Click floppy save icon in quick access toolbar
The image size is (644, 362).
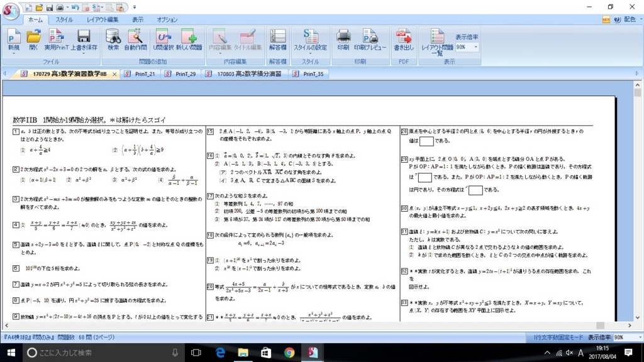click(x=49, y=8)
